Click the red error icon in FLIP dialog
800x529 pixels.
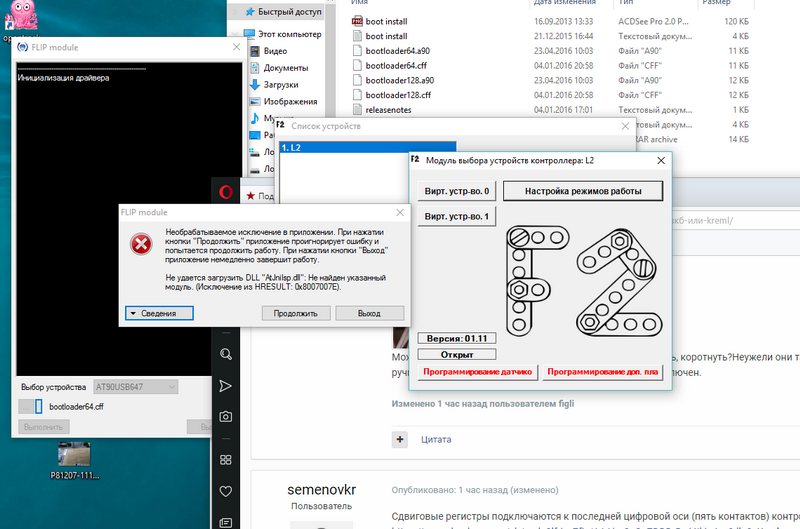(141, 244)
